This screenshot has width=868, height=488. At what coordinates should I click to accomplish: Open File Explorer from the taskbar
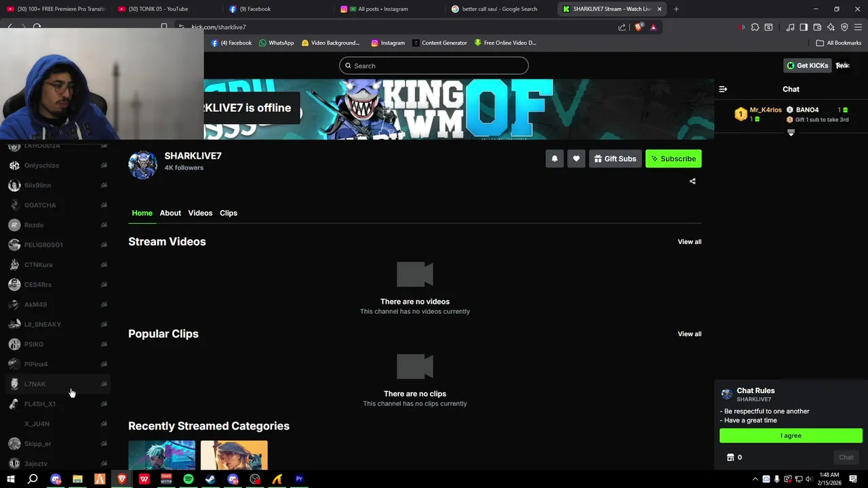coord(77,479)
